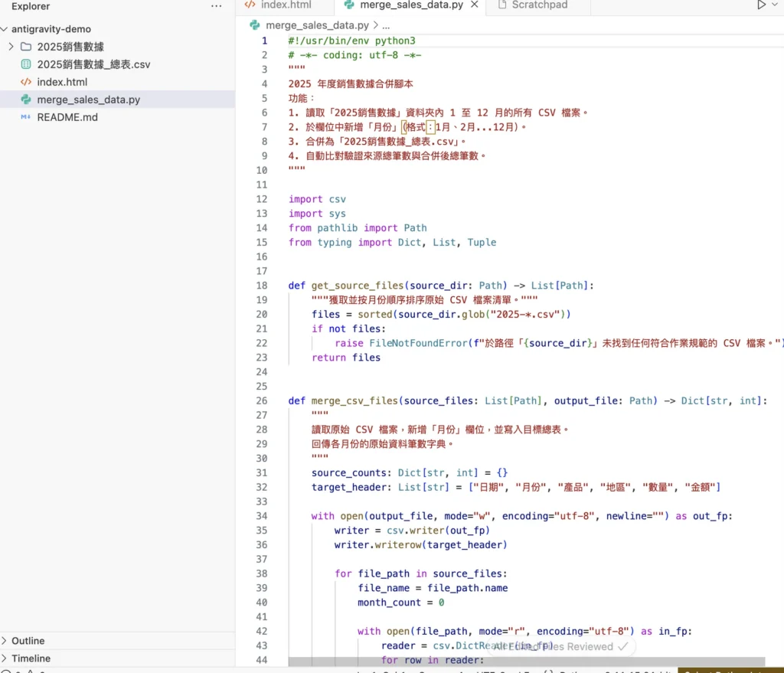Close the merge_sales_data.py tab
This screenshot has height=673, width=784.
pyautogui.click(x=475, y=5)
